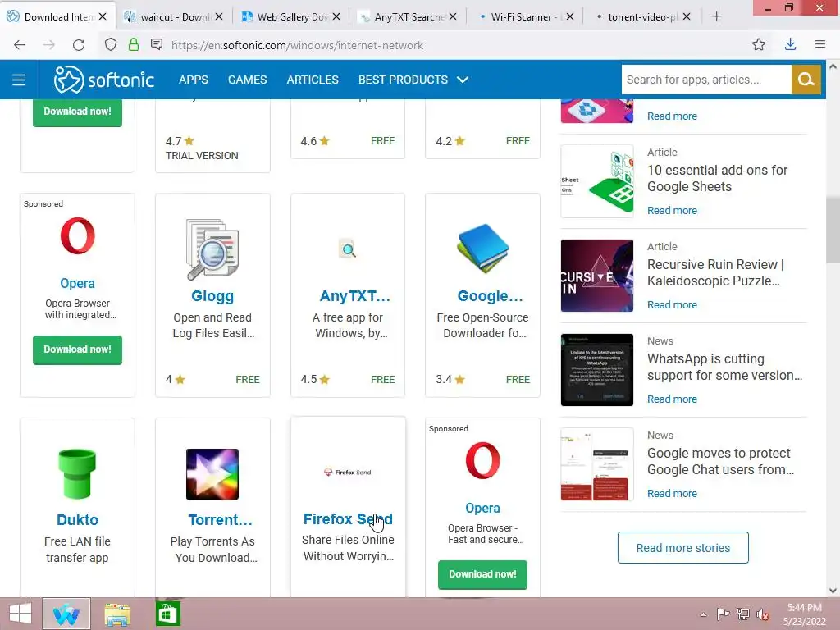Open the Firefox application menu icon

[820, 44]
